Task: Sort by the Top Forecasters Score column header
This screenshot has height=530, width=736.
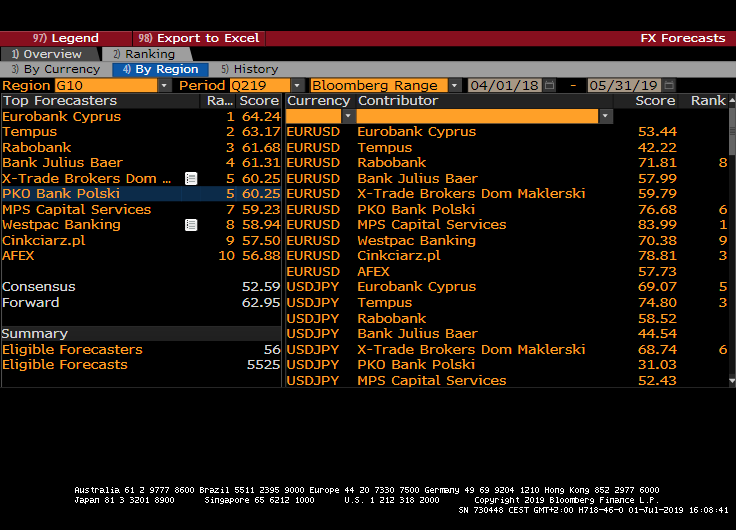Action: pyautogui.click(x=259, y=101)
